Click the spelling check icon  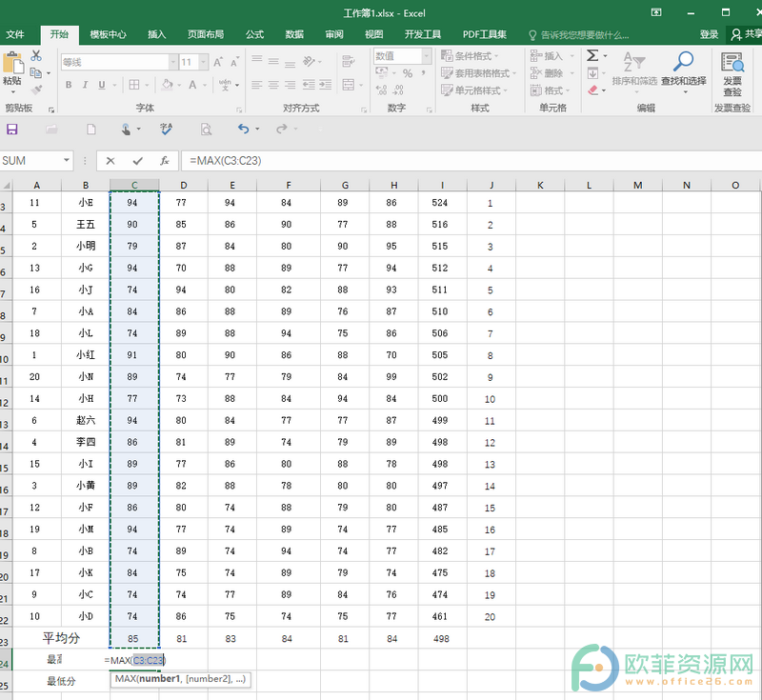pyautogui.click(x=166, y=129)
